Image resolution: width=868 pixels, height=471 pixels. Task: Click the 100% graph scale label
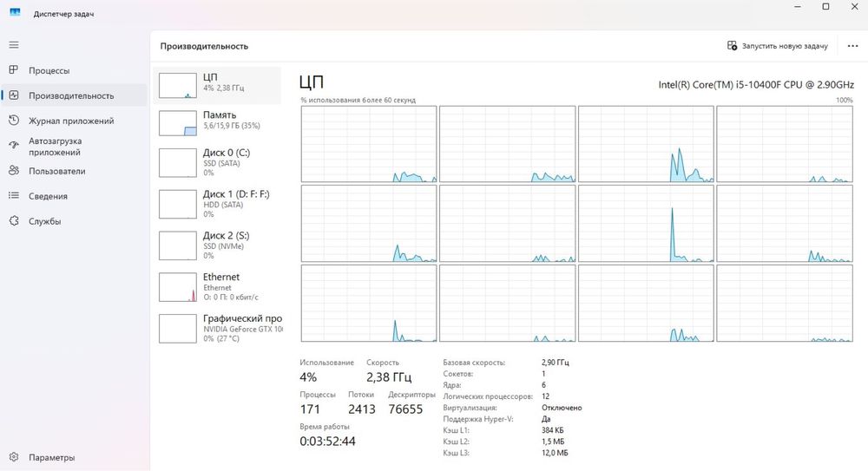point(845,100)
